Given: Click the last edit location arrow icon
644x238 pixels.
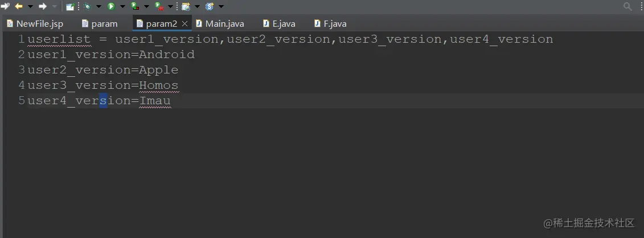Looking at the screenshot, I should click(x=5, y=6).
